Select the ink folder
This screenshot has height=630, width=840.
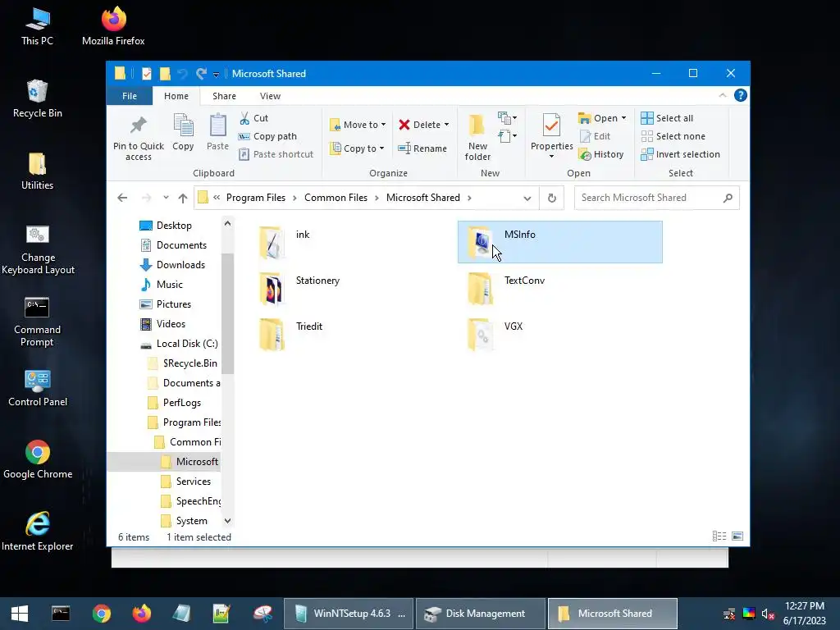[354, 242]
